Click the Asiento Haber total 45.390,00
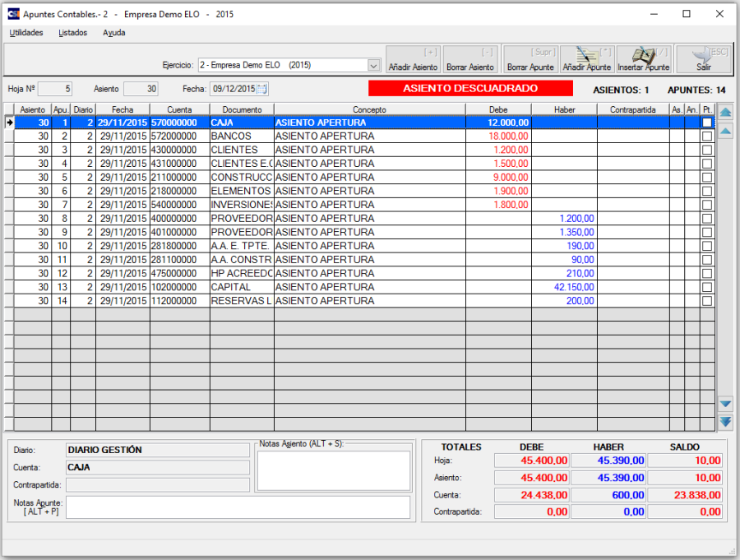 [x=608, y=478]
